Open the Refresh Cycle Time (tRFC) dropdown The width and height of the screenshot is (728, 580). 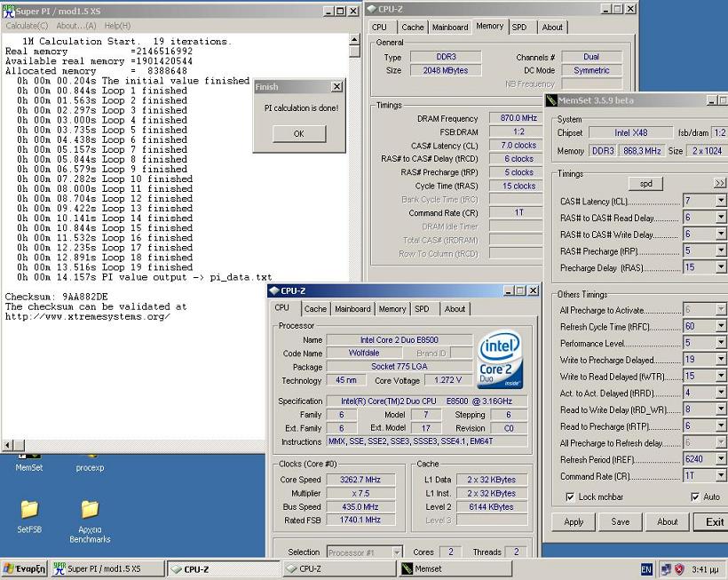tap(721, 326)
